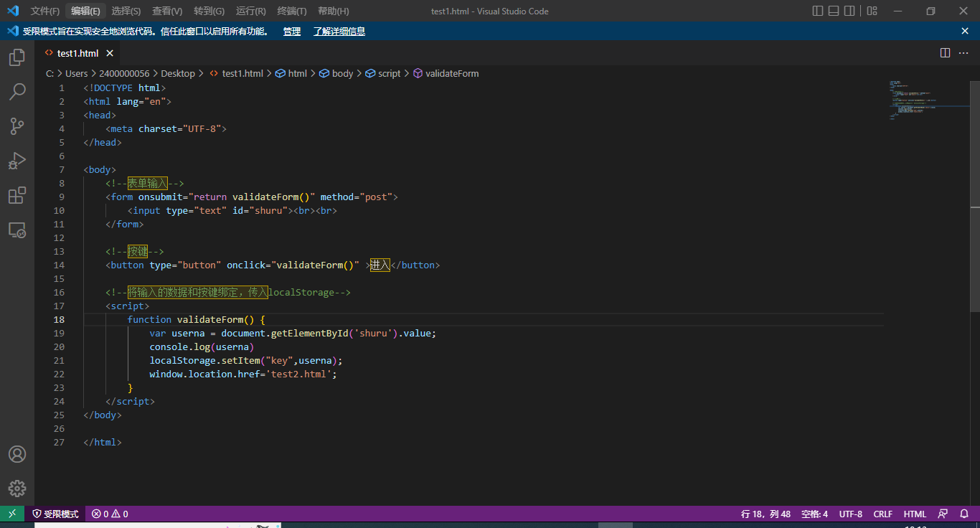Viewport: 980px width, 528px height.
Task: Open the Manage gear icon
Action: (x=17, y=489)
